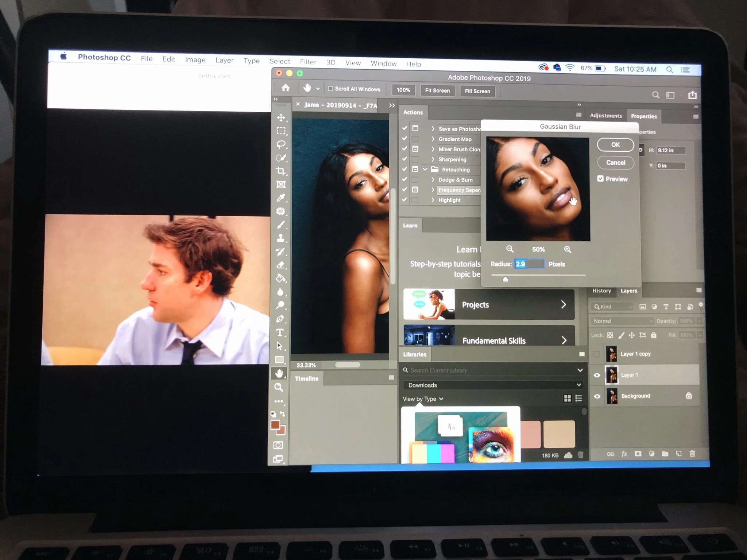Delete layer with Layers trash icon
Image resolution: width=747 pixels, height=560 pixels.
pyautogui.click(x=692, y=454)
